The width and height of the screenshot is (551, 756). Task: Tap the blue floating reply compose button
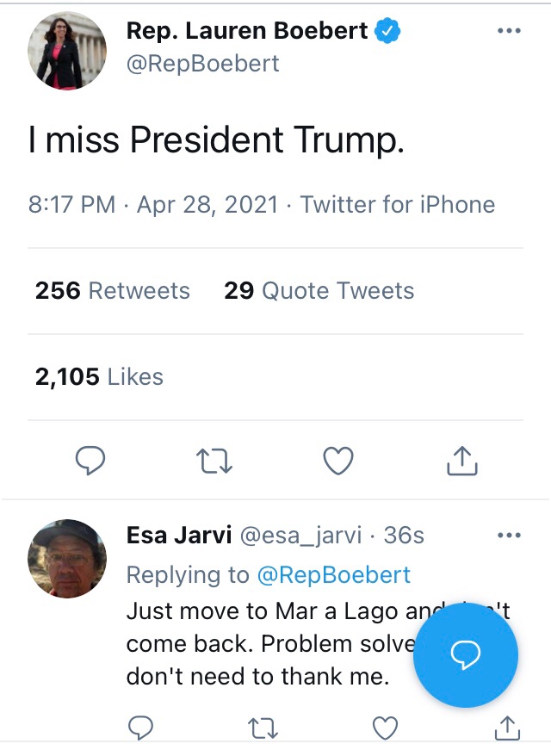click(466, 655)
